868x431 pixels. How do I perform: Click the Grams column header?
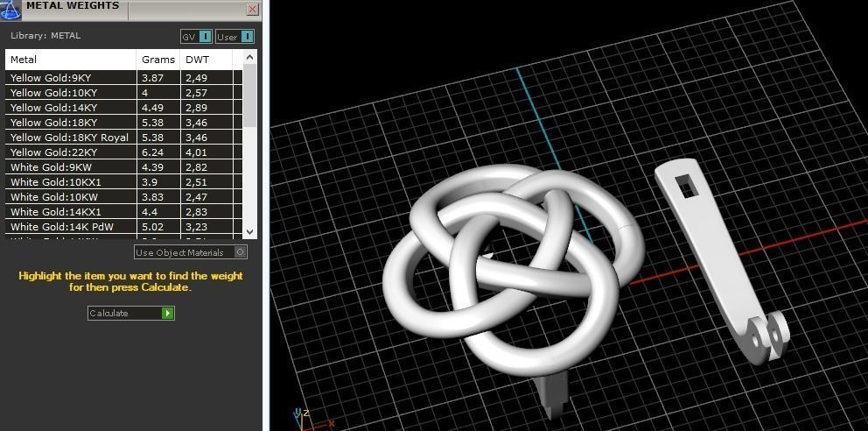pos(158,60)
